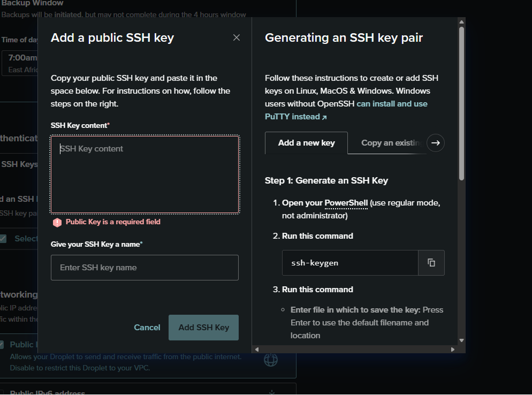
Task: Click the Give your SSH Key a name label
Action: [x=97, y=244]
